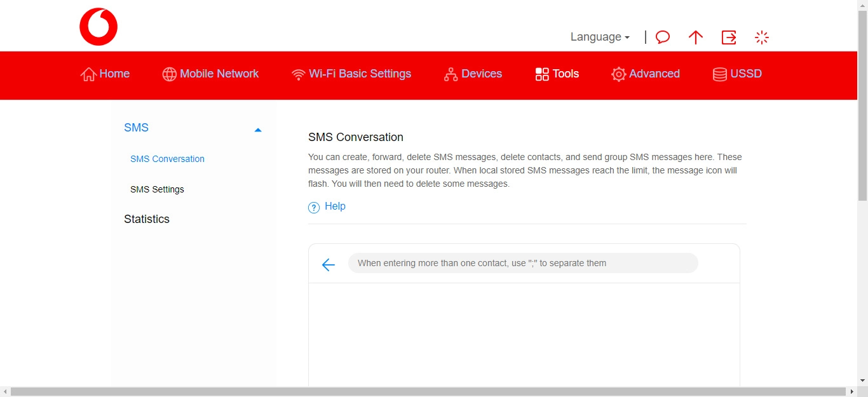Open SMS Settings from the sidebar
Screen dimensions: 868x397
157,189
